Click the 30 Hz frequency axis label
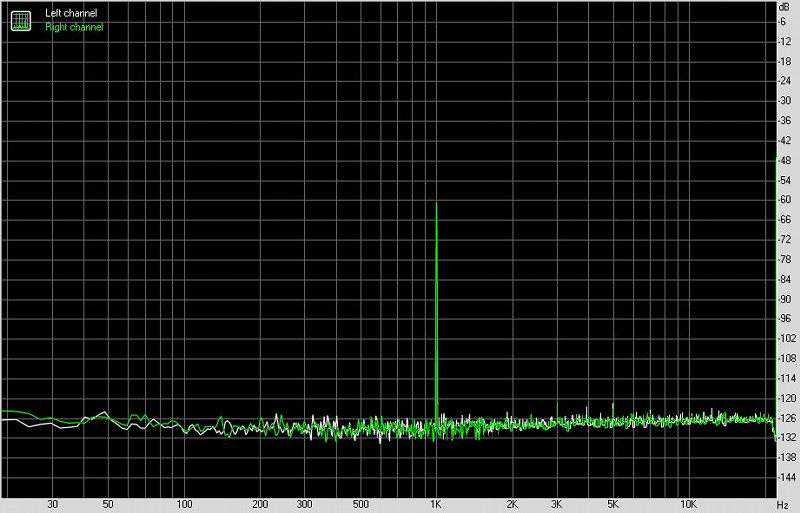800x513 pixels. click(x=52, y=504)
